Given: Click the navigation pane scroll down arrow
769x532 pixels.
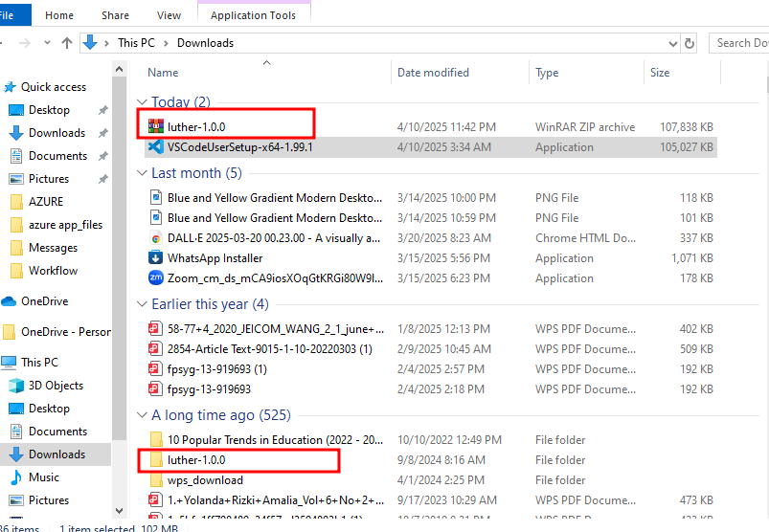Looking at the screenshot, I should [x=119, y=510].
